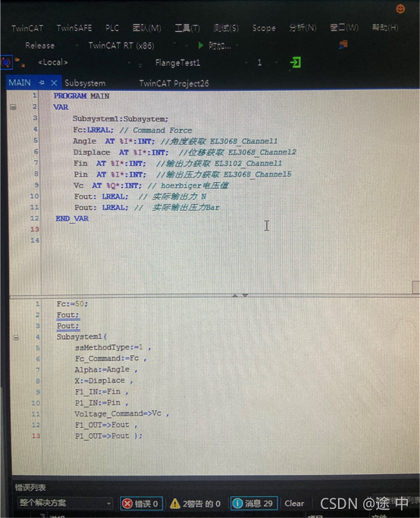Switch to the Subsystem tab
420x518 pixels.
(x=85, y=83)
